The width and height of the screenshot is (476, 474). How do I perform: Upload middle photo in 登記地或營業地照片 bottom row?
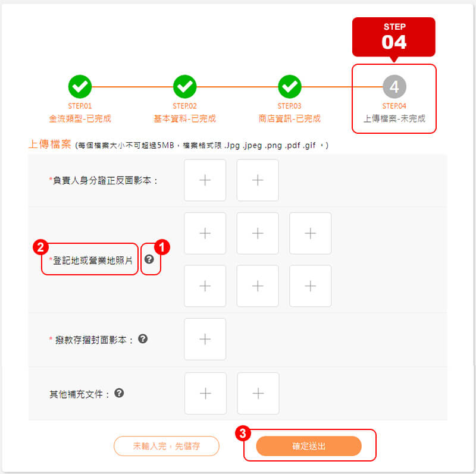click(x=258, y=286)
